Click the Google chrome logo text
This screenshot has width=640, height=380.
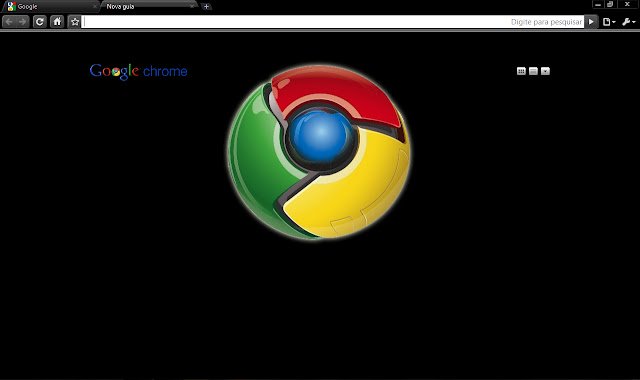(x=138, y=71)
